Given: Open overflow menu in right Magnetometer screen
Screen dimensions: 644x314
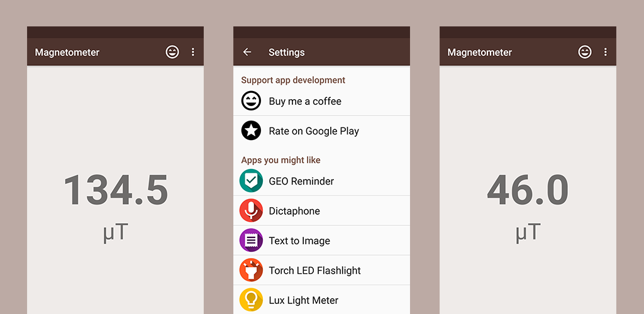Looking at the screenshot, I should click(606, 52).
